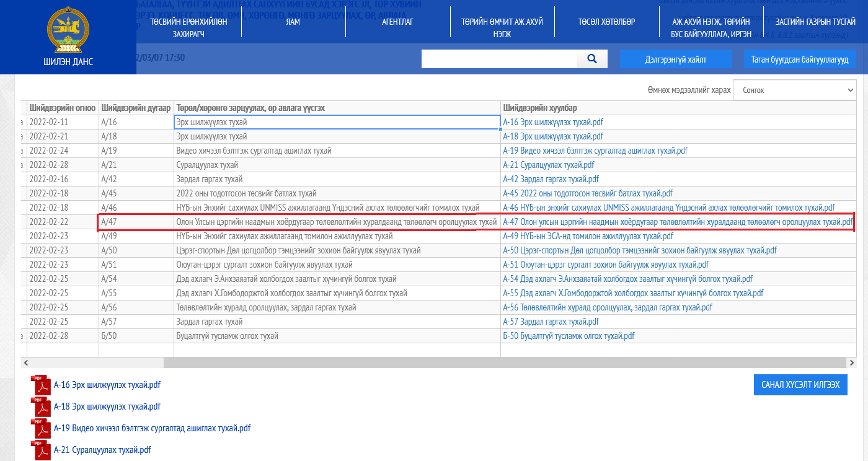Click Татан буугдсан байгууллагууд button
Viewport: 868px width, 461px height.
point(800,59)
